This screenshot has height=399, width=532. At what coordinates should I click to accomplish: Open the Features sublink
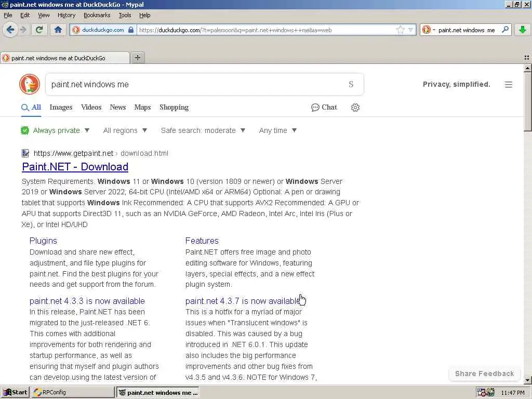pyautogui.click(x=202, y=241)
